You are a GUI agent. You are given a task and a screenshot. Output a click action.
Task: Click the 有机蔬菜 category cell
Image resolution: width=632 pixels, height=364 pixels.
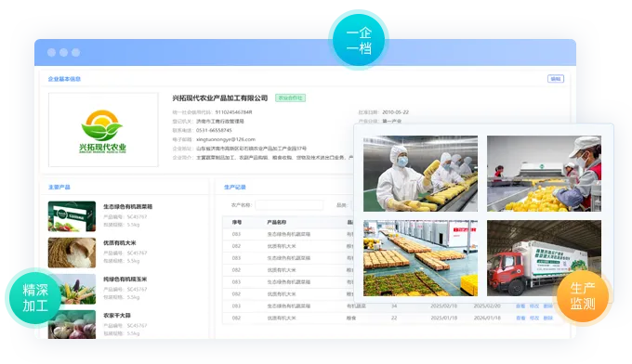356,306
